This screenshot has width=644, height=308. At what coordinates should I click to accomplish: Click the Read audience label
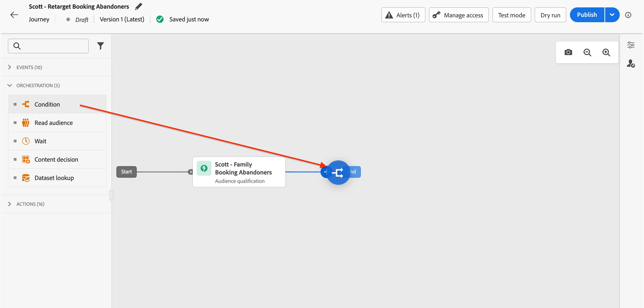[x=54, y=123]
